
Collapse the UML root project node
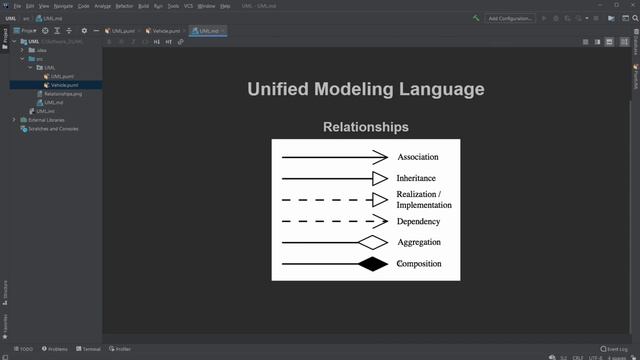tap(14, 42)
